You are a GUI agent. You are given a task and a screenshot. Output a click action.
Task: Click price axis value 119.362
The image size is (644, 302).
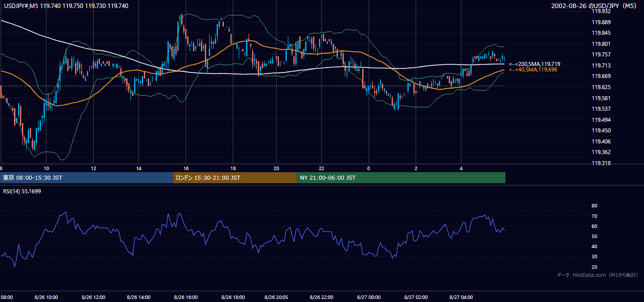601,152
